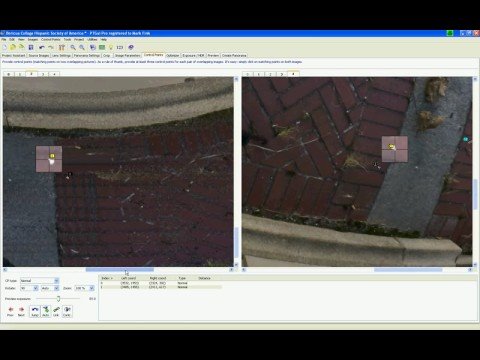Switch to the Panorama Settings tab
The image size is (480, 360).
(x=87, y=55)
